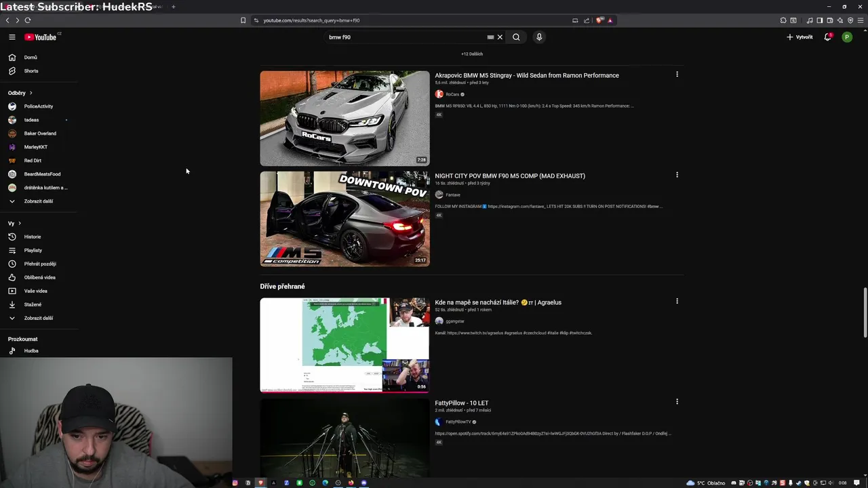Click the browser forward arrow
This screenshot has height=488, width=868.
[17, 20]
